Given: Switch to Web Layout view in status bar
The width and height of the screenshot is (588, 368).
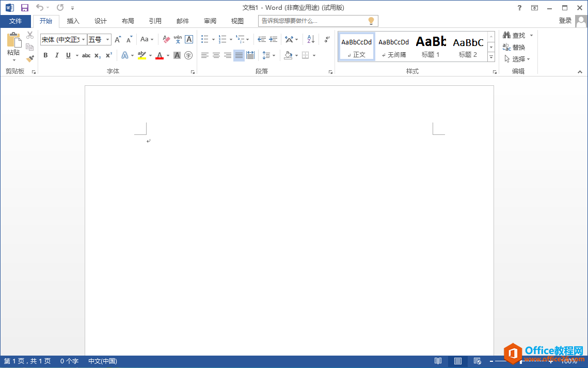Looking at the screenshot, I should click(477, 361).
